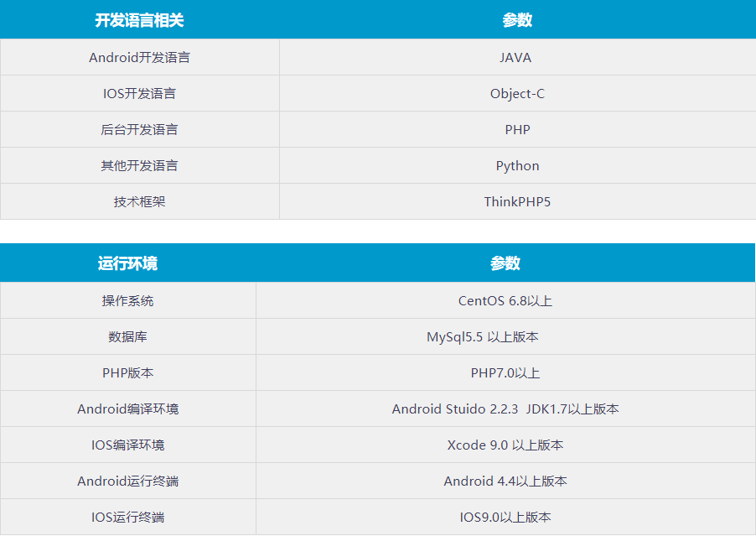Select the Android编译环境 cell
The height and width of the screenshot is (536, 756).
[127, 409]
